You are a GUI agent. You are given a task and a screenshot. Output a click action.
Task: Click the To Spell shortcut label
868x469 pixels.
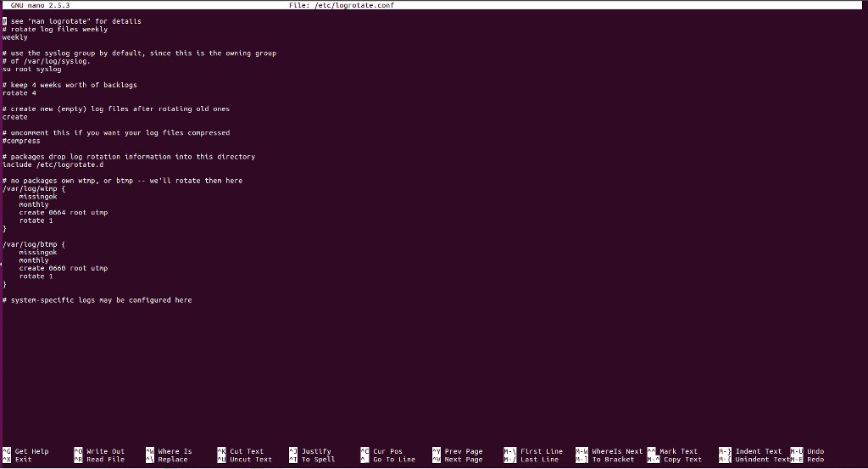318,460
